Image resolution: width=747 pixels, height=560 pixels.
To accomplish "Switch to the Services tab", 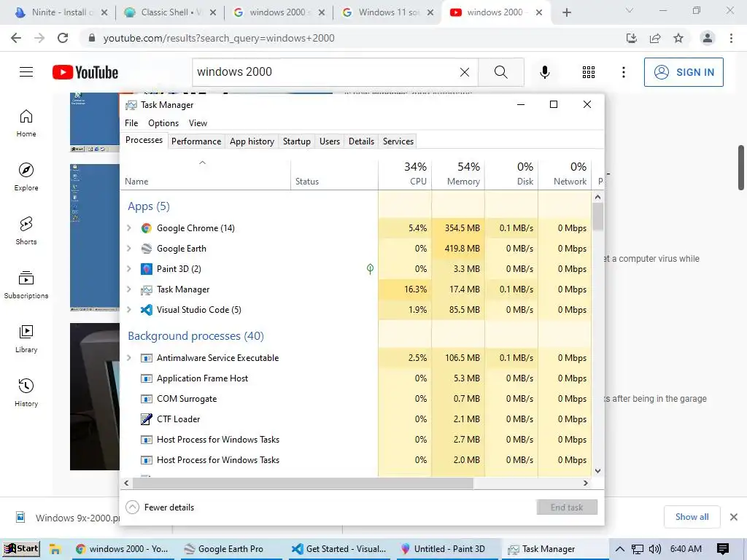I will coord(398,141).
